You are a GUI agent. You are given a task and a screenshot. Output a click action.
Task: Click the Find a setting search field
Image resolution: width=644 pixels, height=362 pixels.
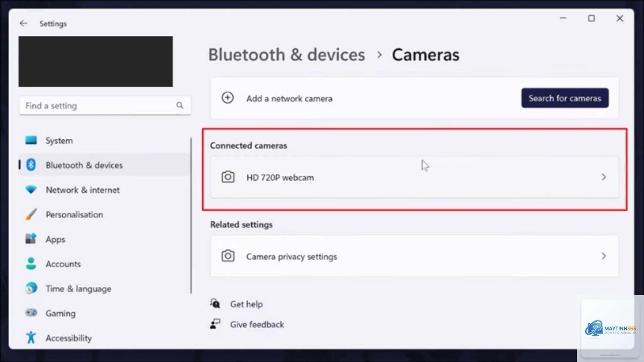coord(105,106)
